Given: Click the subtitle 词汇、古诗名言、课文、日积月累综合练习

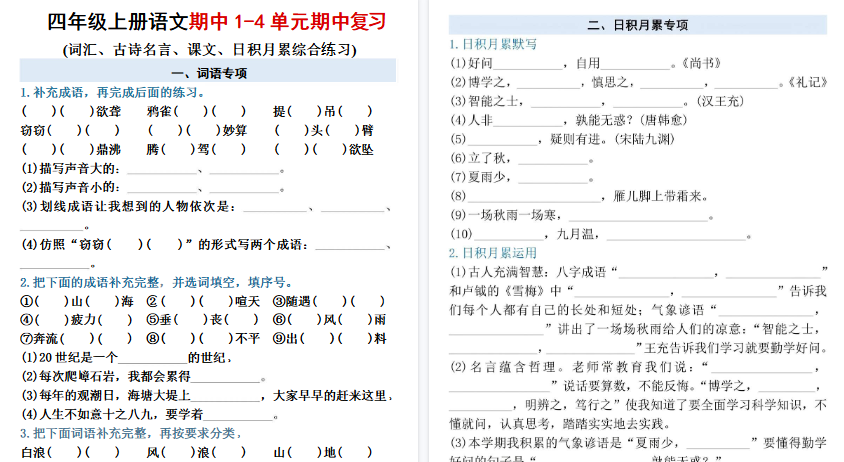Looking at the screenshot, I should click(x=210, y=50).
